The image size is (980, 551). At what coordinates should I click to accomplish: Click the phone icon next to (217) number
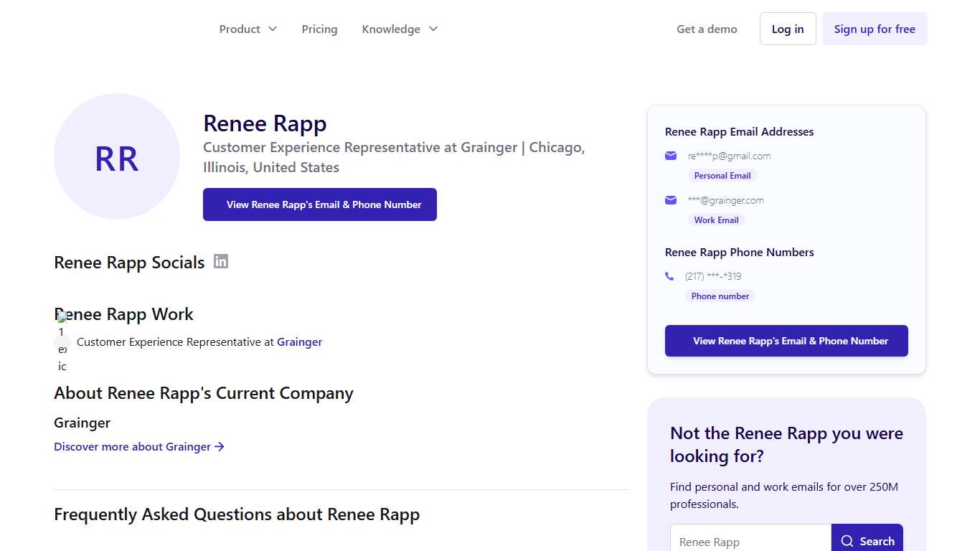point(669,275)
